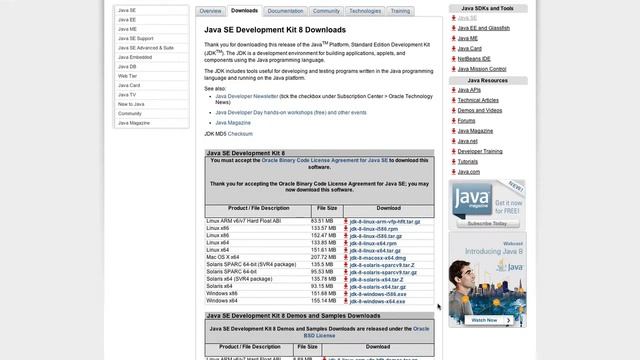The image size is (640, 360).
Task: Click the 207.72 MB file size for Mac OS X x64
Action: (323, 258)
